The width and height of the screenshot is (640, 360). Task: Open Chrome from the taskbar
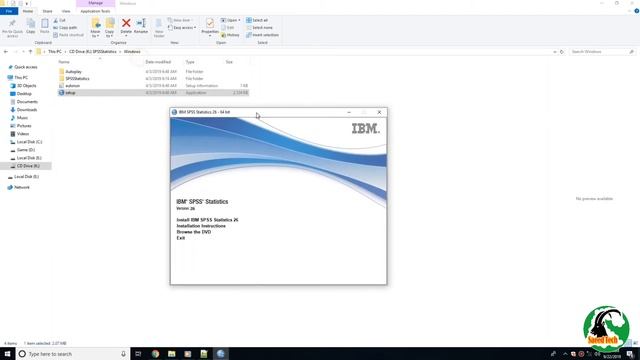[156, 354]
